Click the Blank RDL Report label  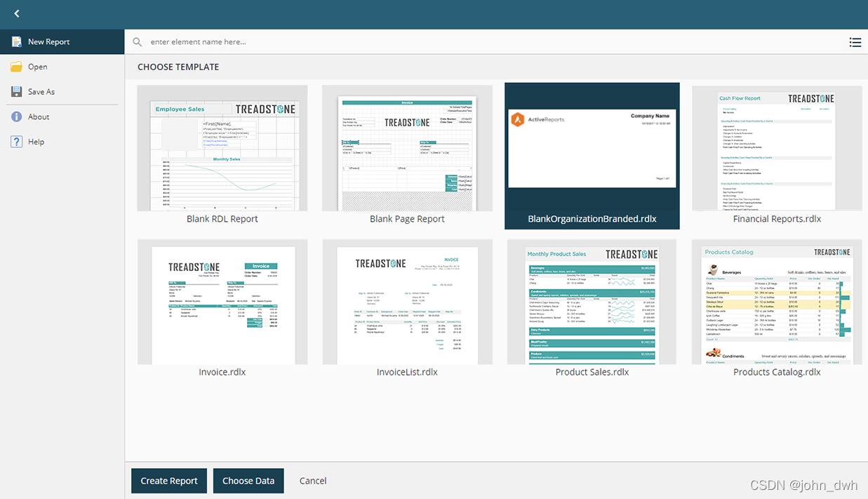222,219
